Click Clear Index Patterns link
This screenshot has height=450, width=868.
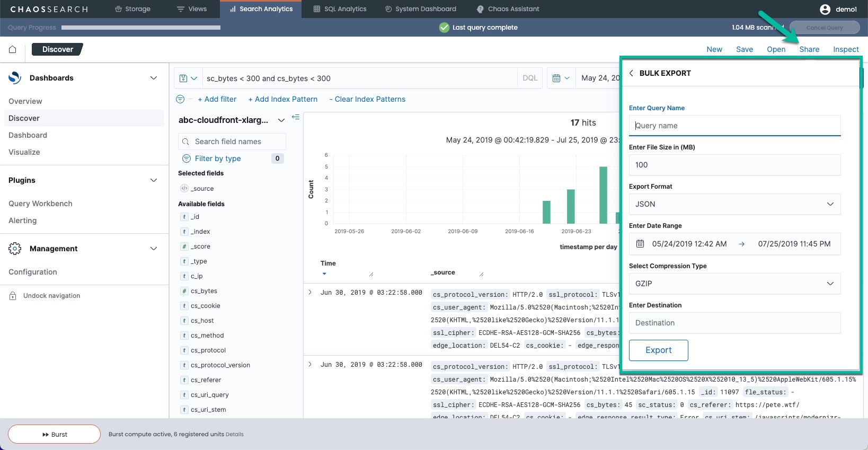pos(367,99)
